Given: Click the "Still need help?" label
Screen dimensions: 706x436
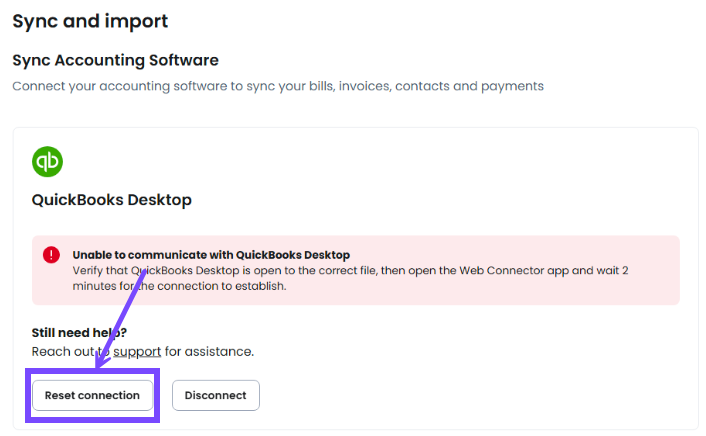Looking at the screenshot, I should click(80, 333).
